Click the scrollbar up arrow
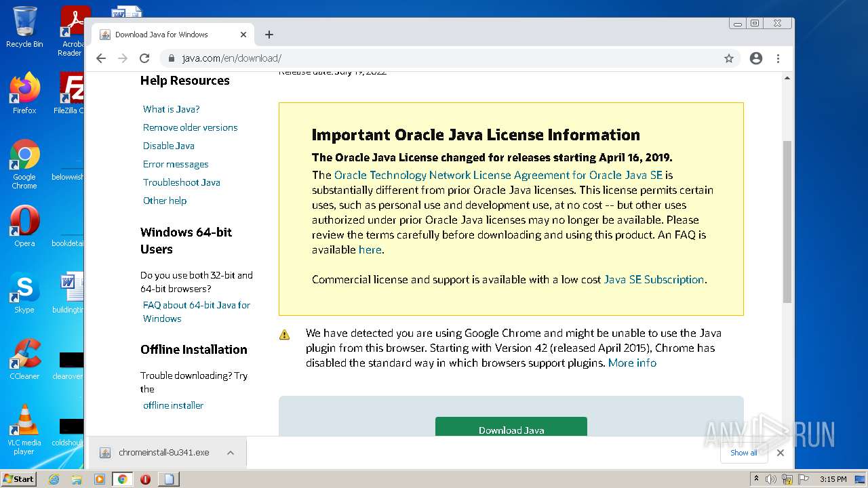The height and width of the screenshot is (488, 868). [787, 78]
